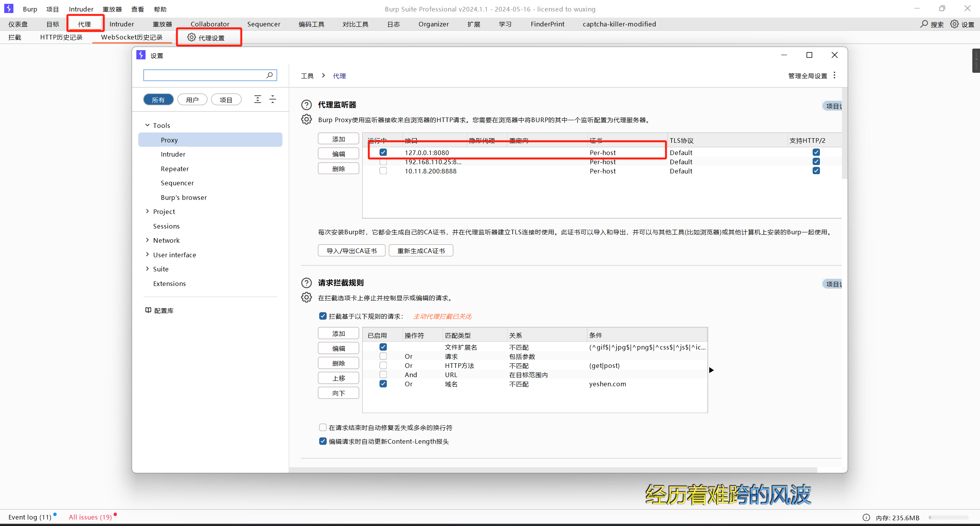Click black arrow right of rules table
This screenshot has width=980, height=526.
pos(711,370)
